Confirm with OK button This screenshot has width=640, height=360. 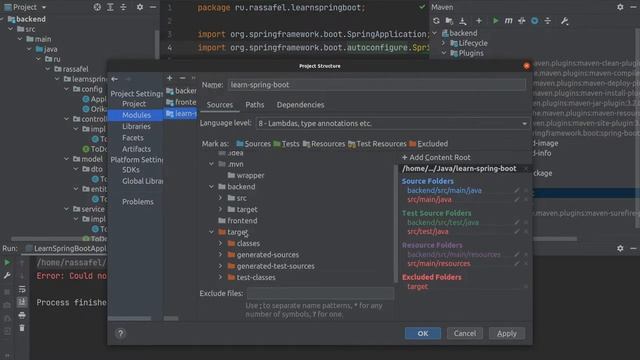pyautogui.click(x=423, y=333)
